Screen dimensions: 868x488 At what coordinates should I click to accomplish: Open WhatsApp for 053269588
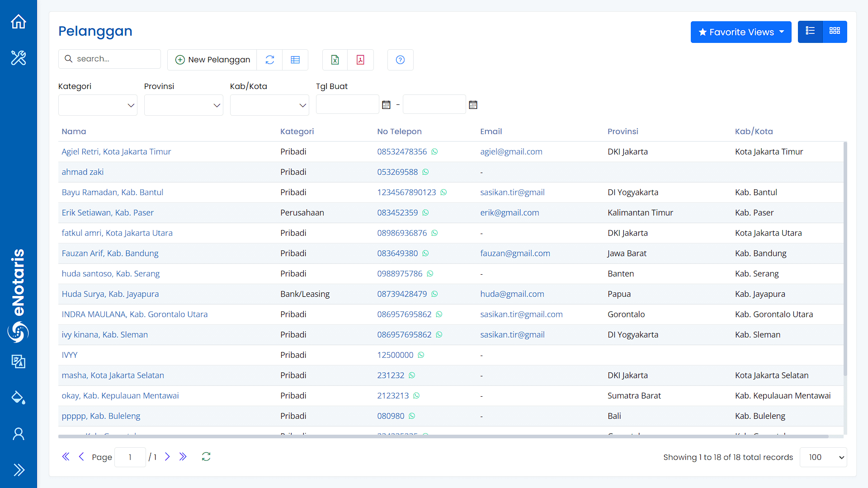pos(425,172)
